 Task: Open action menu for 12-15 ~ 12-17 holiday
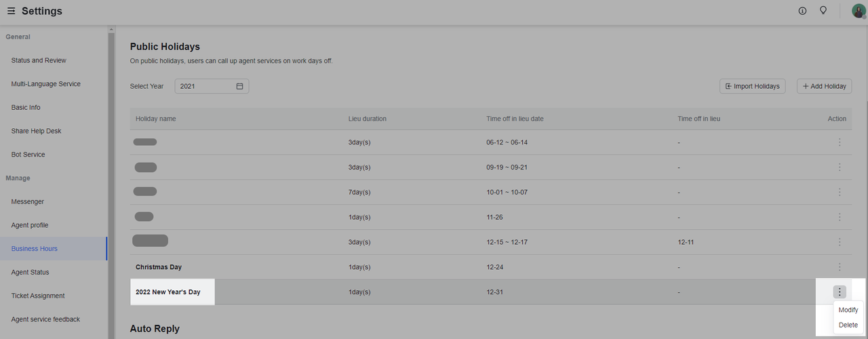[840, 242]
